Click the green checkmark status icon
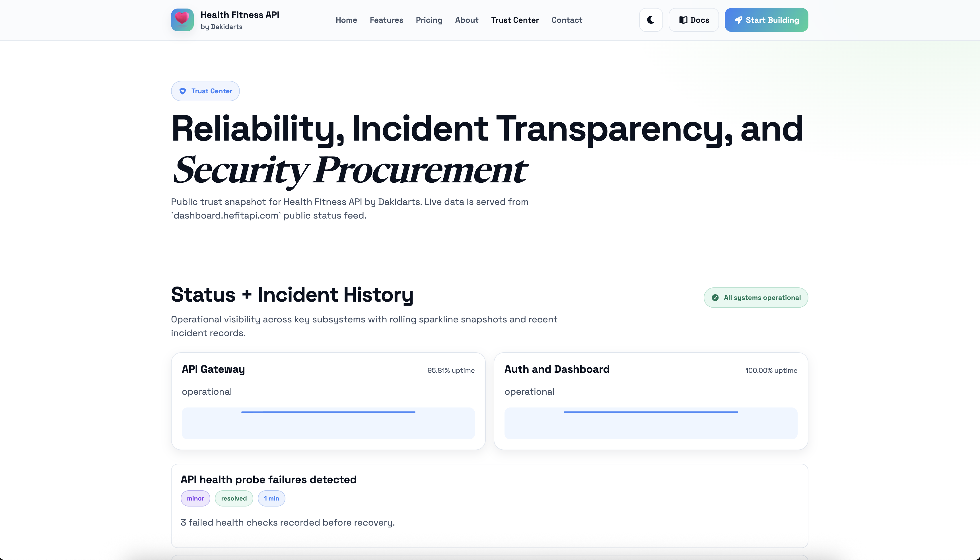 pyautogui.click(x=715, y=298)
